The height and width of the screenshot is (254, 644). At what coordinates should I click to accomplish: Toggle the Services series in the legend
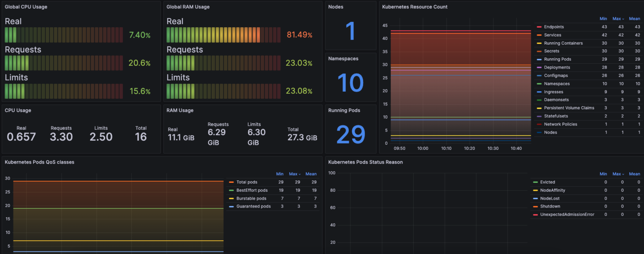553,35
